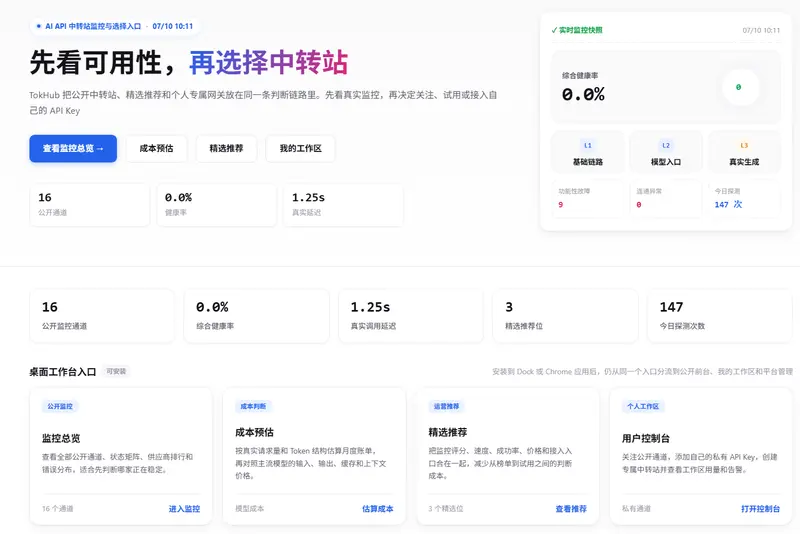Click the 3 个精选位 footer text
Viewport: 800px width, 534px height.
point(446,508)
